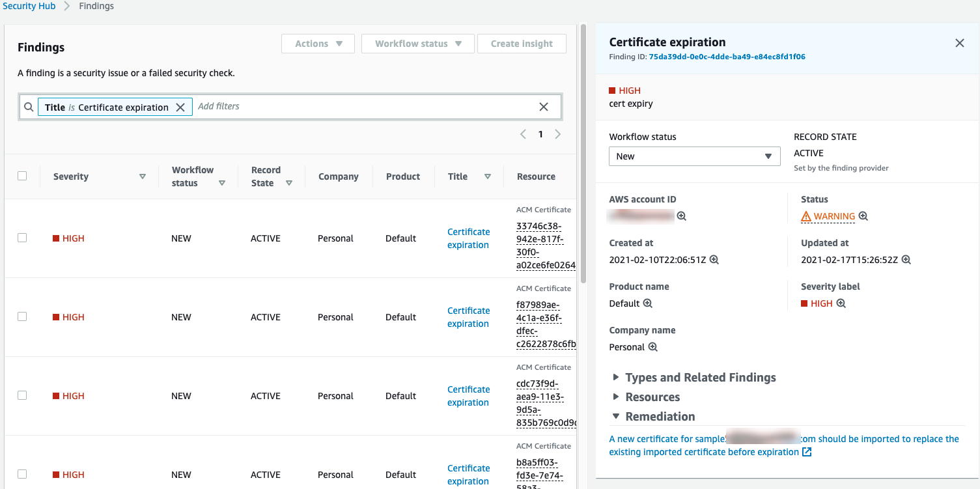980x489 pixels.
Task: Select all findings using the header checkbox
Action: 22,175
